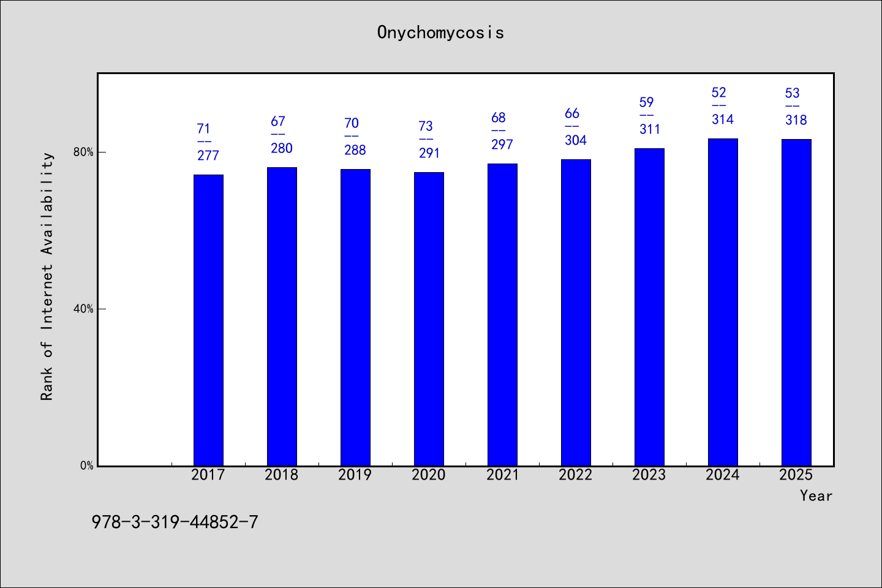
Task: Click the 2023 x-axis label
Action: click(649, 475)
